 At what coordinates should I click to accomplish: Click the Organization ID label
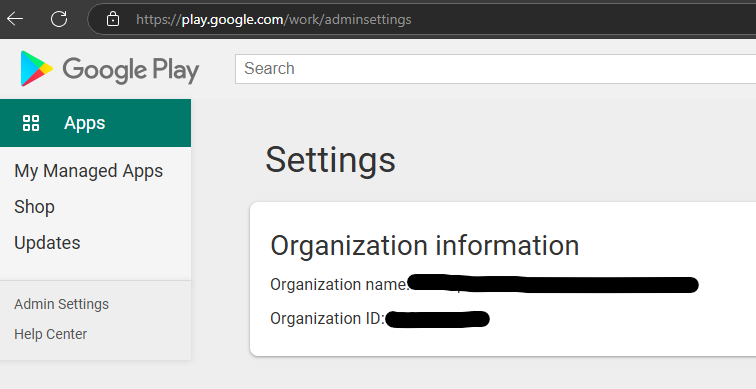click(327, 319)
